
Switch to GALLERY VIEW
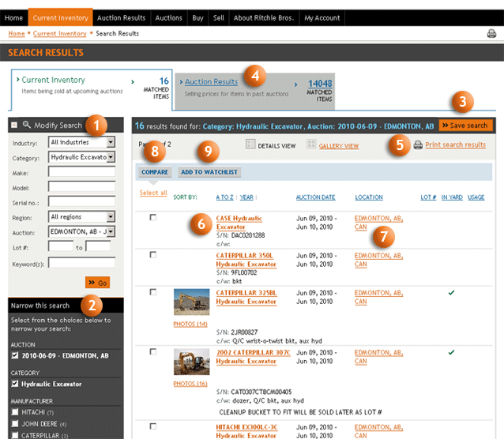click(x=339, y=146)
